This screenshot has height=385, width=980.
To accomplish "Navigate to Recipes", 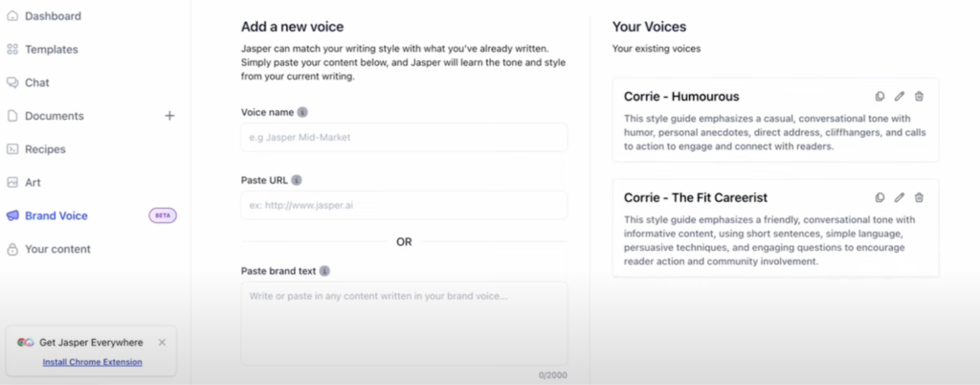I will coord(45,149).
